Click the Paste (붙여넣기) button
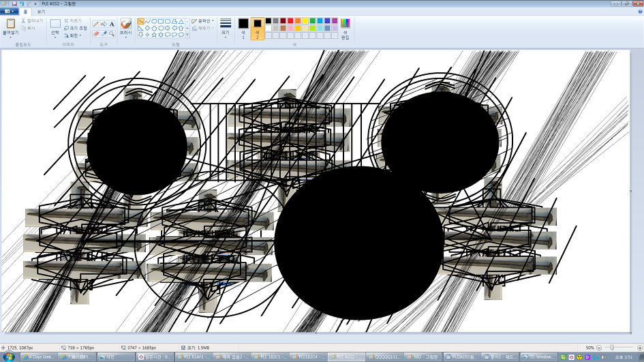The height and width of the screenshot is (362, 644). 10,27
